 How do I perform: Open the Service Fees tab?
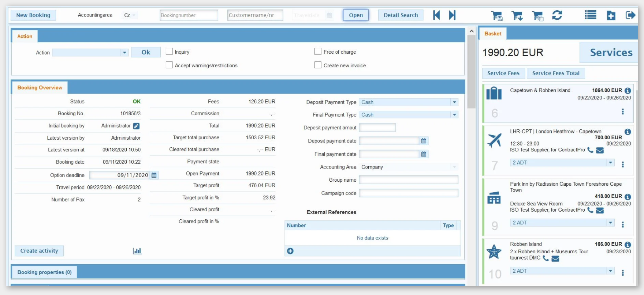[x=503, y=73]
